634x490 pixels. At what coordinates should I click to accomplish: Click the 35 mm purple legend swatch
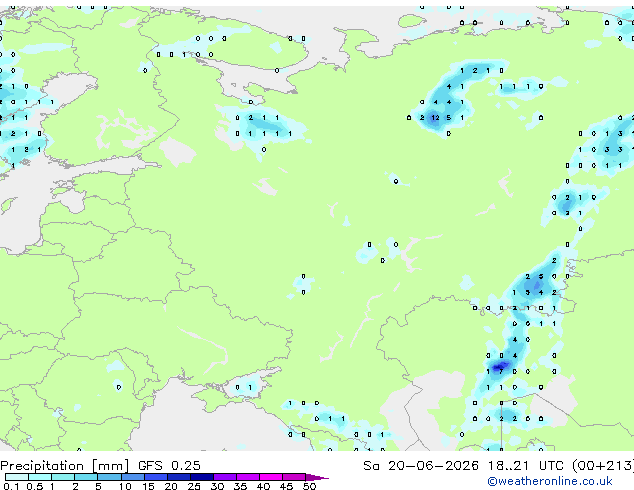(x=248, y=477)
